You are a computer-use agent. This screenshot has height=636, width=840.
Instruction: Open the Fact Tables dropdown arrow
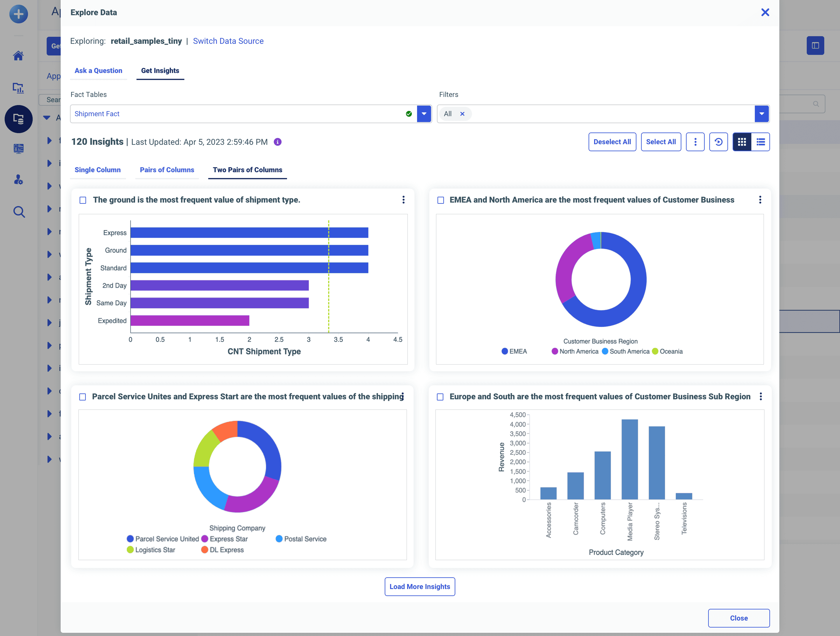pyautogui.click(x=424, y=114)
